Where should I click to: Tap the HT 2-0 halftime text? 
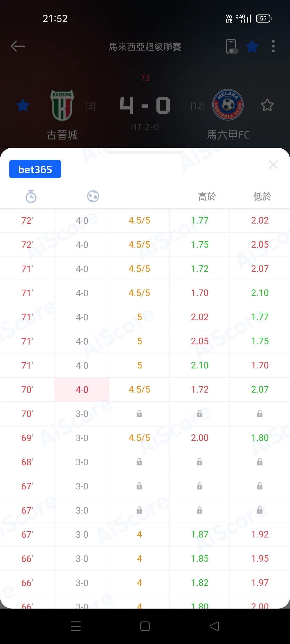click(145, 127)
